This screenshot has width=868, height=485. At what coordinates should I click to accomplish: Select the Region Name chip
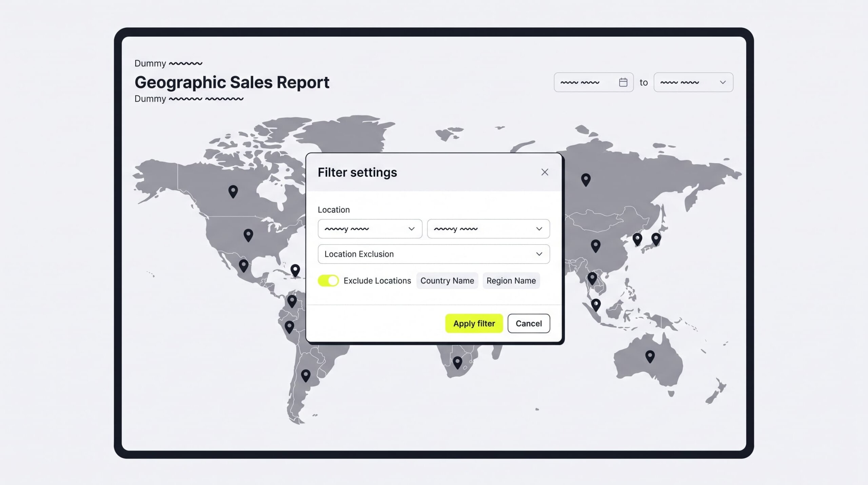point(511,281)
